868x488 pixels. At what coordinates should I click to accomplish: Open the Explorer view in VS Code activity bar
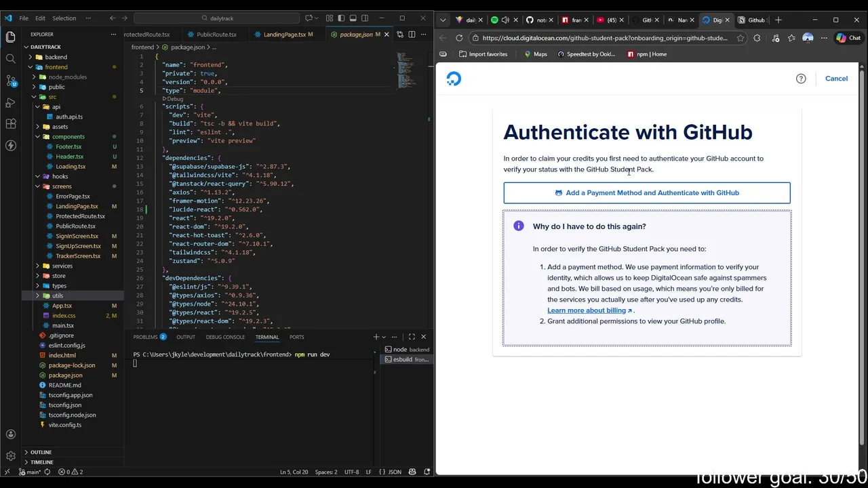click(10, 37)
